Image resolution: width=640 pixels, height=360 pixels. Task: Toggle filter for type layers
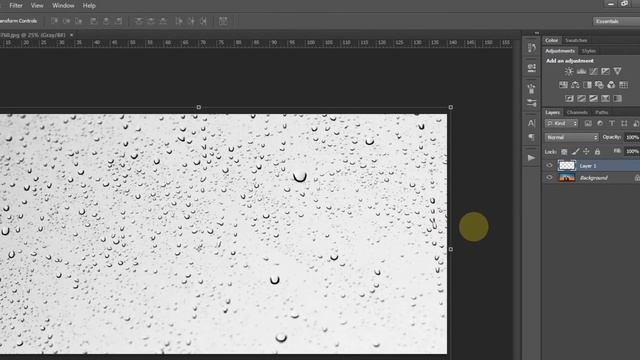click(612, 123)
